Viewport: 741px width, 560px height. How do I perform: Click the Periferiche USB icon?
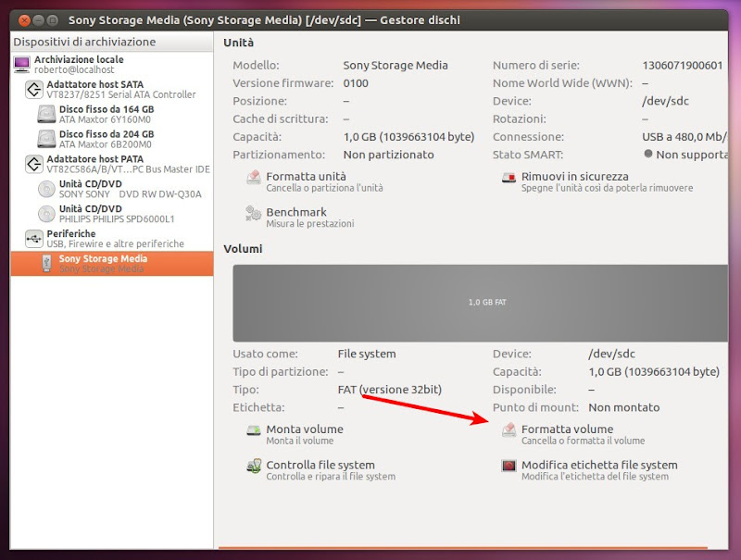pos(34,239)
